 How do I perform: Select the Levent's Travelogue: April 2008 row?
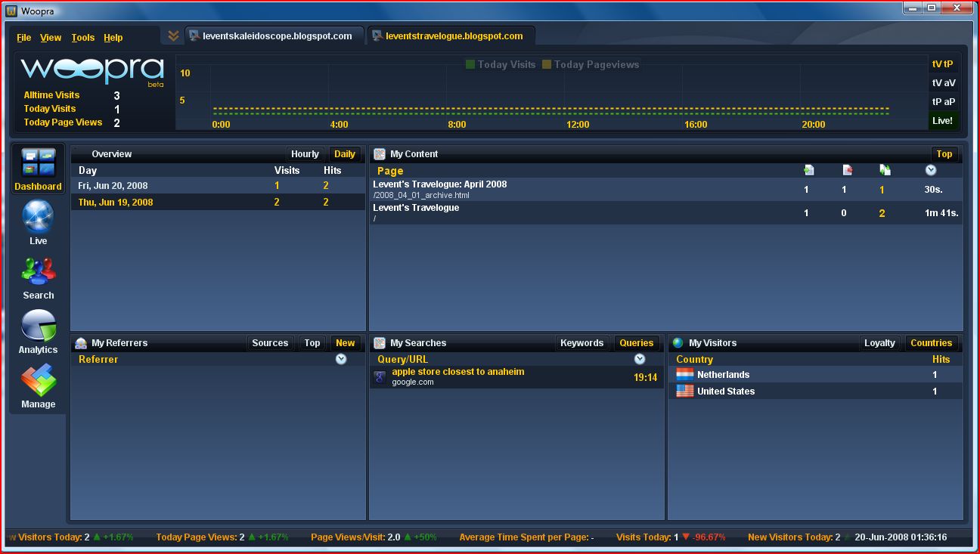click(666, 189)
